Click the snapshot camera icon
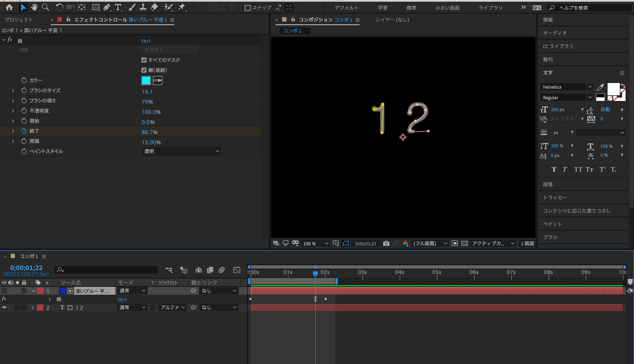Image resolution: width=634 pixels, height=364 pixels. tap(386, 243)
